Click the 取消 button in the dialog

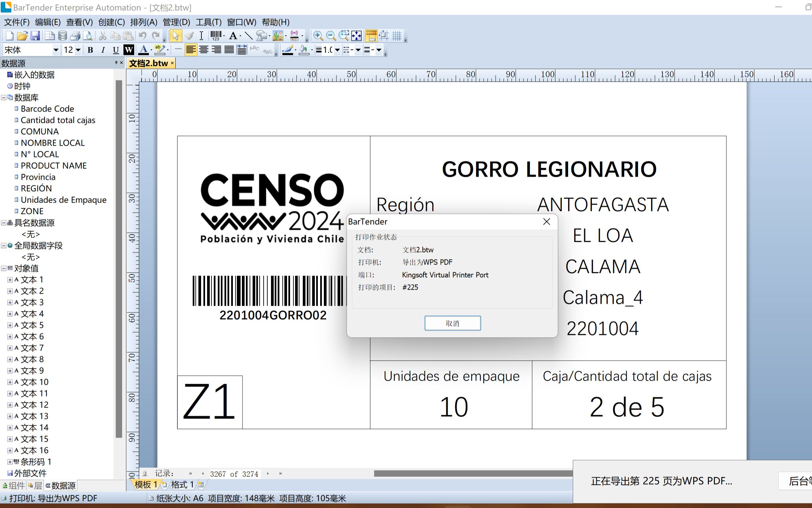click(452, 323)
